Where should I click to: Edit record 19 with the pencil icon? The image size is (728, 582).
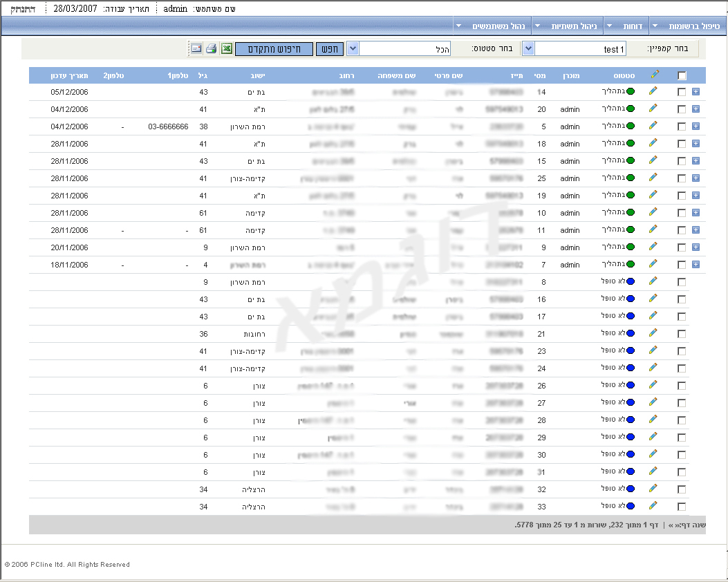tap(653, 194)
